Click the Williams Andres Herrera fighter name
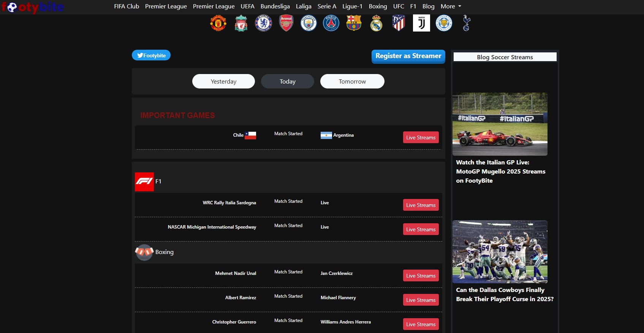This screenshot has height=333, width=644. [346, 322]
